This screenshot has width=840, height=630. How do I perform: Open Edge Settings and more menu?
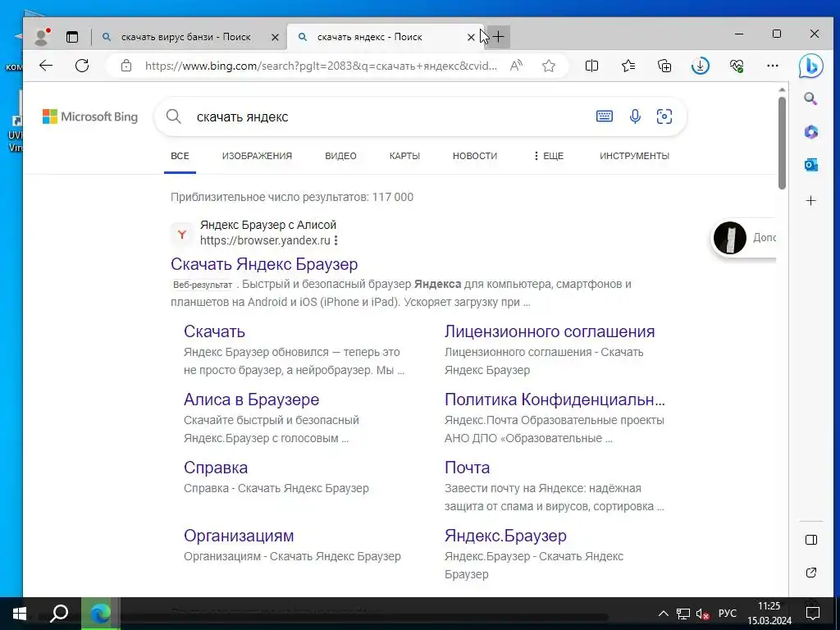773,66
